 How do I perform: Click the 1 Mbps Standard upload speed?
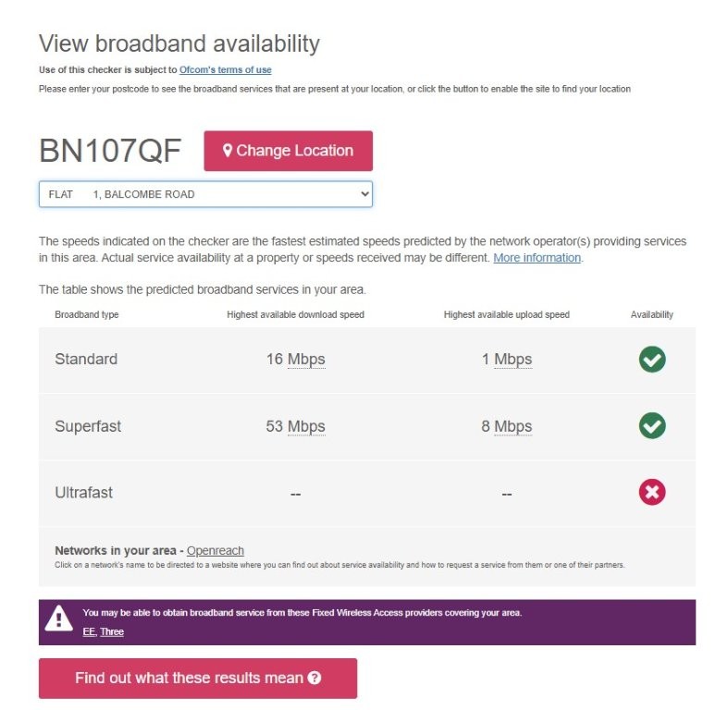click(x=506, y=360)
